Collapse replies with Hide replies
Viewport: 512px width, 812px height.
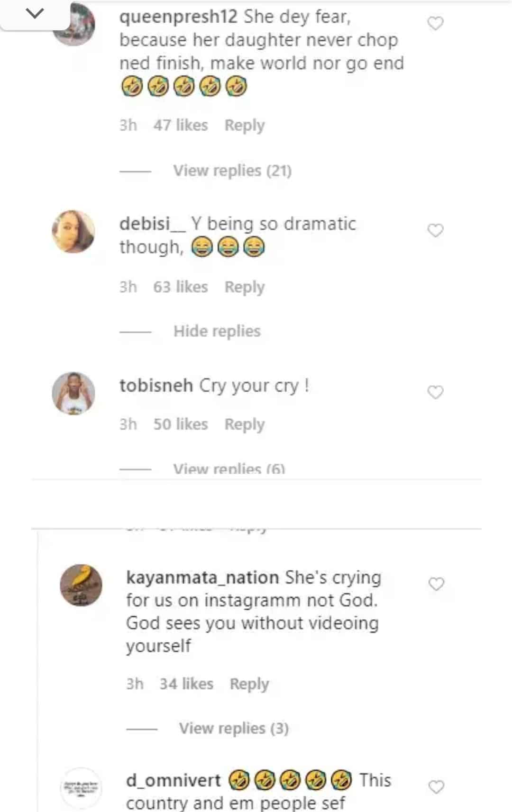pos(217,331)
